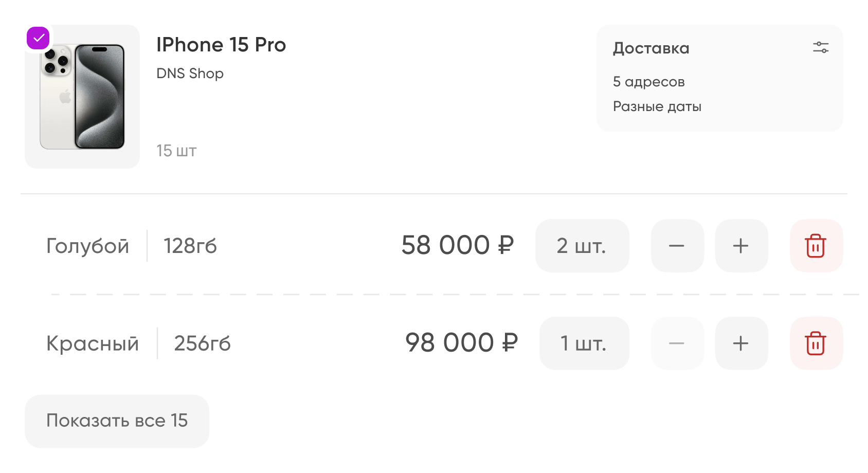Click the 98 000 ₽ price
Viewport: 868px width, 473px height.
462,343
